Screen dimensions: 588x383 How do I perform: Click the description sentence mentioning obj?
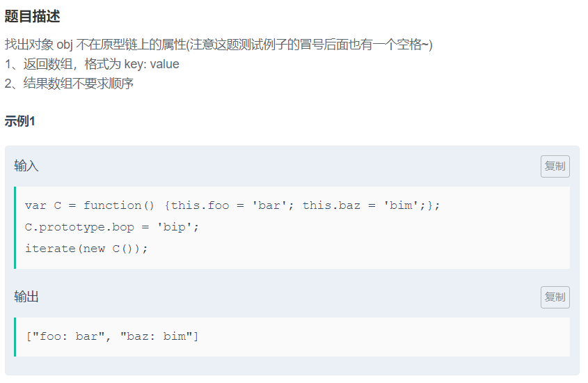click(x=218, y=45)
